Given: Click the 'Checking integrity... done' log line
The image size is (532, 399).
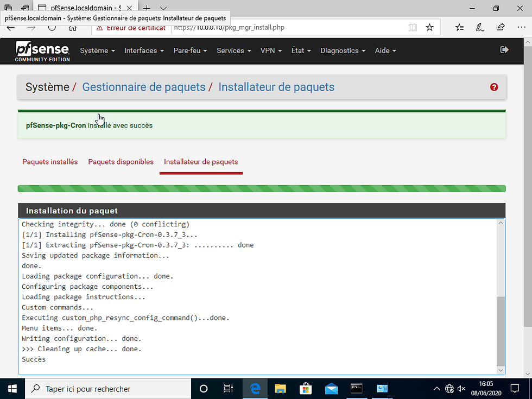Looking at the screenshot, I should 105,224.
